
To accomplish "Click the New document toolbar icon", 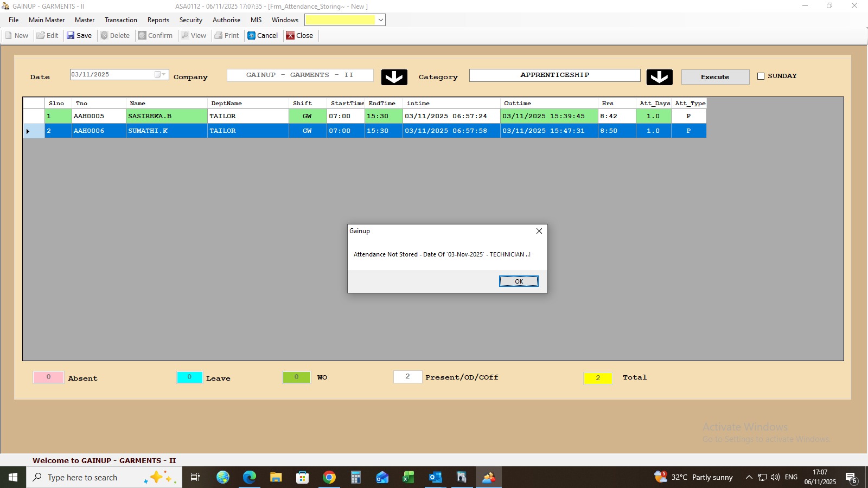I will 9,36.
